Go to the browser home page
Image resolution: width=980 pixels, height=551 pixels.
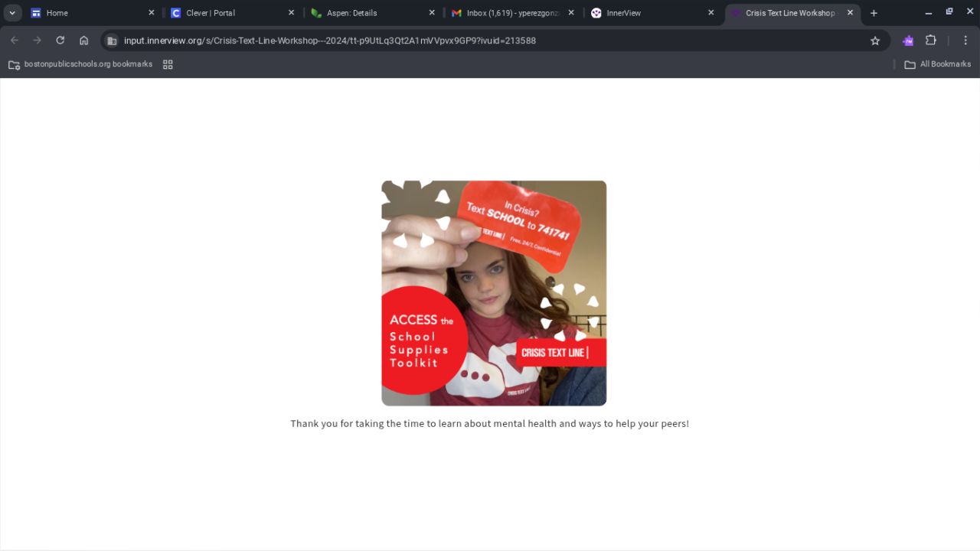click(x=84, y=41)
